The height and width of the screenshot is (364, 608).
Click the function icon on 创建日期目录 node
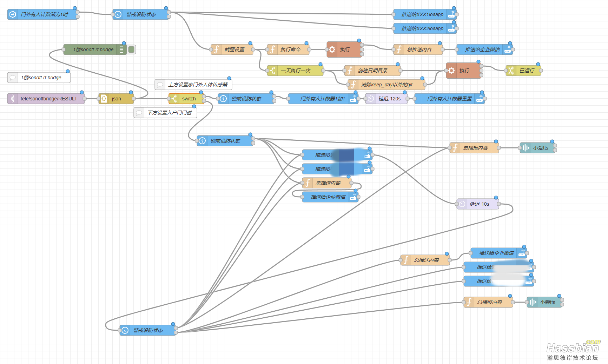350,71
